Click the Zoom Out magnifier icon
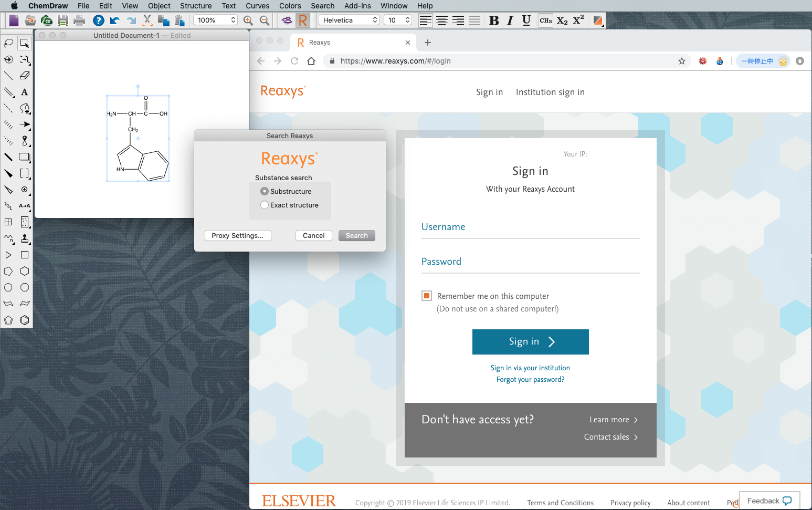This screenshot has width=812, height=510. click(x=265, y=20)
